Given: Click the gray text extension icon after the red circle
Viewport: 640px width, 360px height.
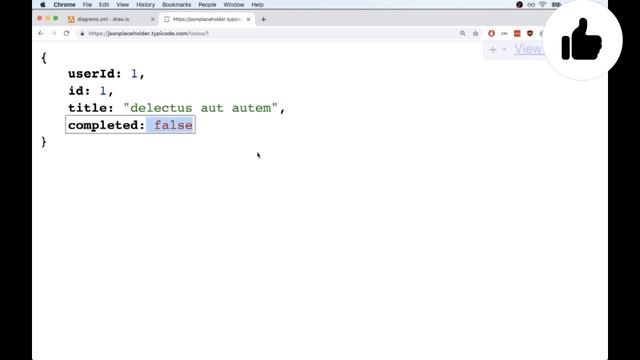Looking at the screenshot, I should click(504, 33).
